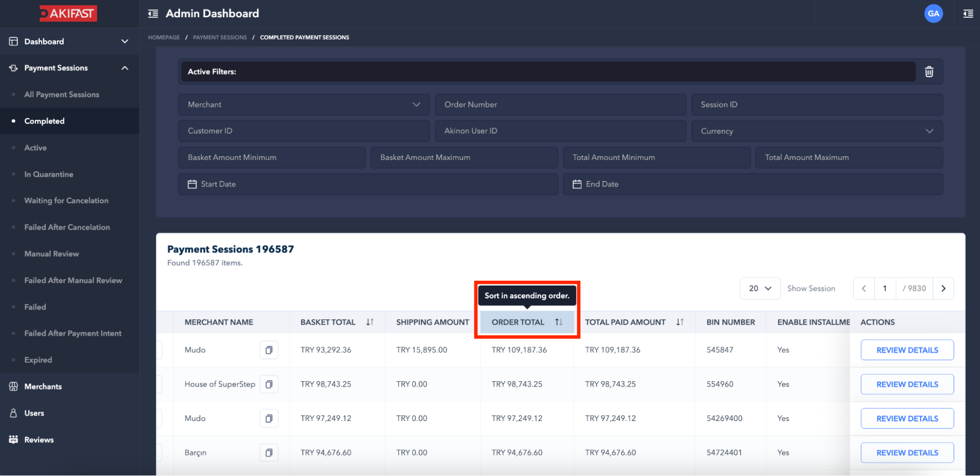Screen dimensions: 980x476
Task: Expand the Dashboard sidebar menu
Action: point(125,42)
